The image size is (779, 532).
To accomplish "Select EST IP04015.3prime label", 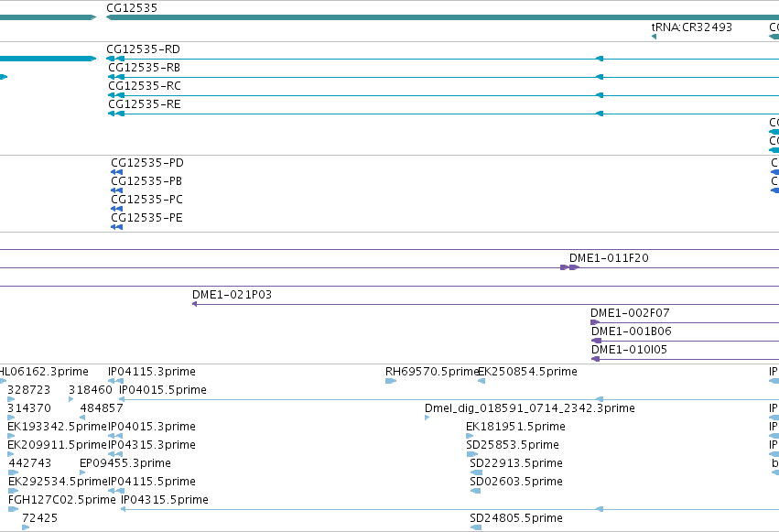I will 152,428.
